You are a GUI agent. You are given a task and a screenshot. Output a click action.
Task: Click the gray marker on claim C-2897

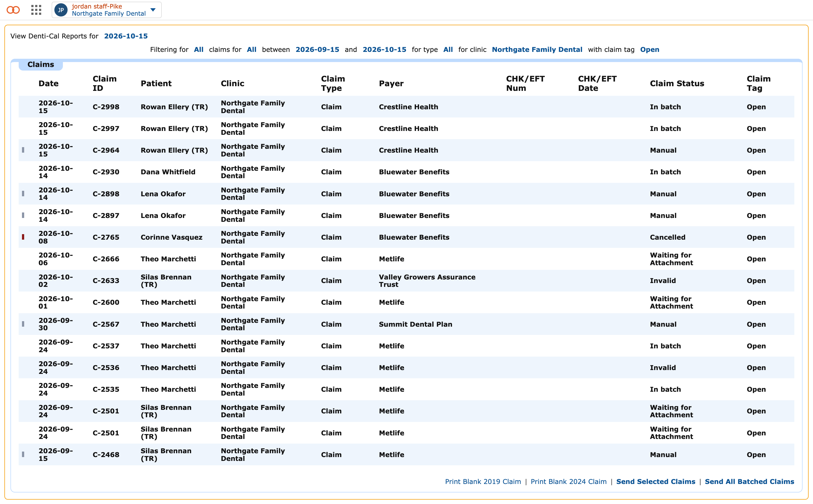pos(23,215)
